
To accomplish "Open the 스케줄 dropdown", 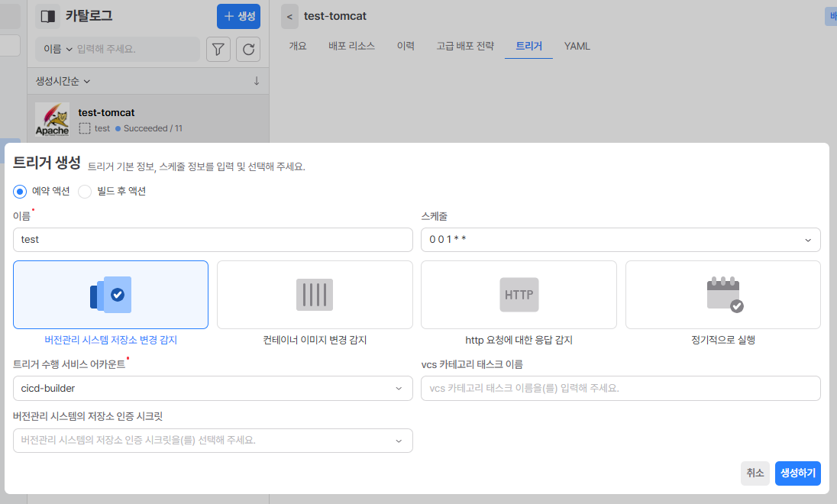I will tap(620, 240).
